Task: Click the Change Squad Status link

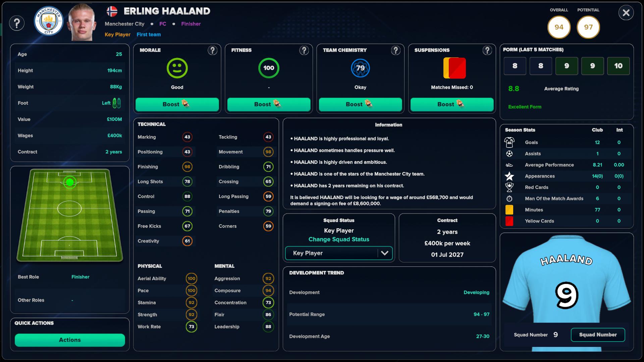Action: click(339, 239)
